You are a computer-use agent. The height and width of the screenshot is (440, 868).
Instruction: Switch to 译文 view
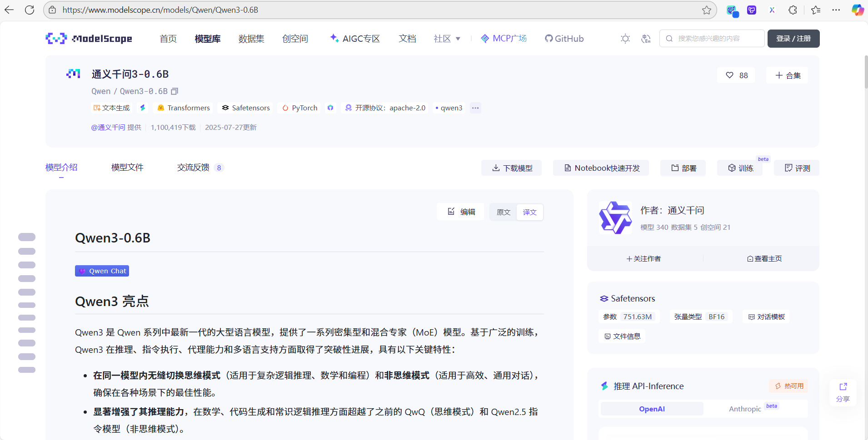530,213
